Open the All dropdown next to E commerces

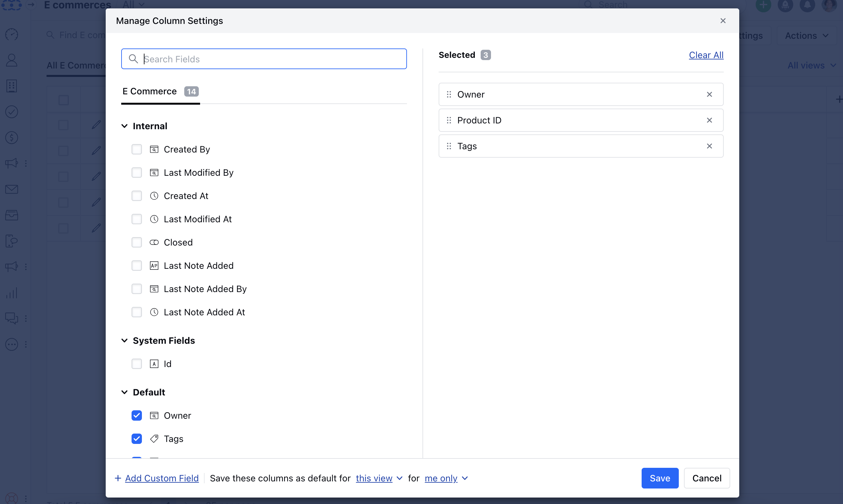coord(133,5)
